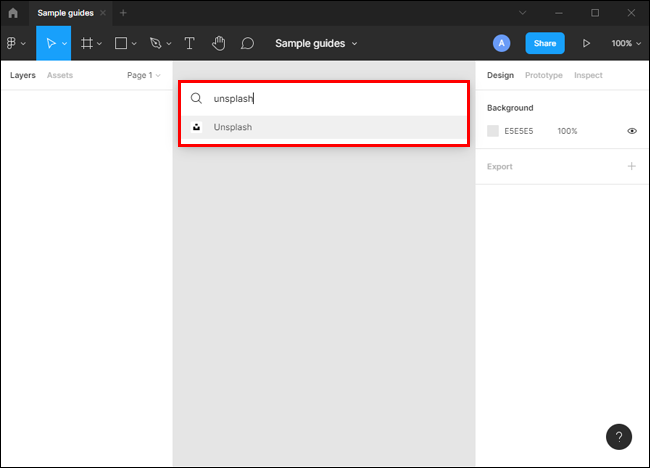
Task: Open the Figma main menu
Action: 15,44
